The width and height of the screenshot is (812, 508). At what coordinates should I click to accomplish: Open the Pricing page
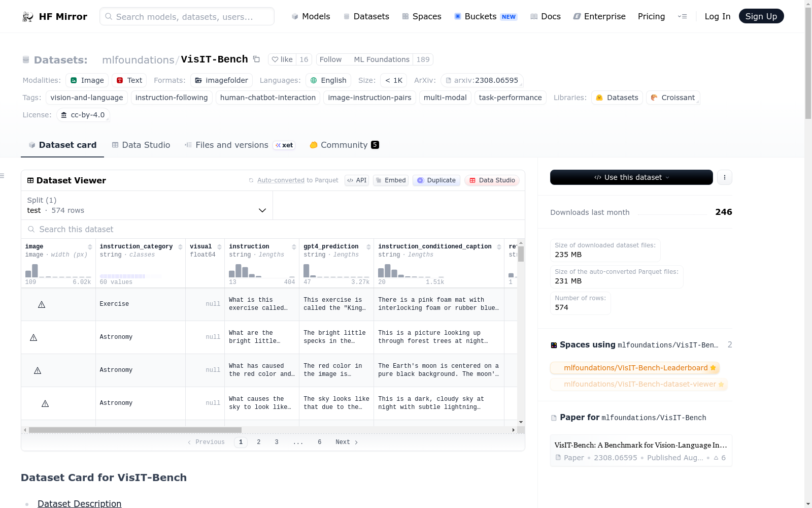point(652,16)
